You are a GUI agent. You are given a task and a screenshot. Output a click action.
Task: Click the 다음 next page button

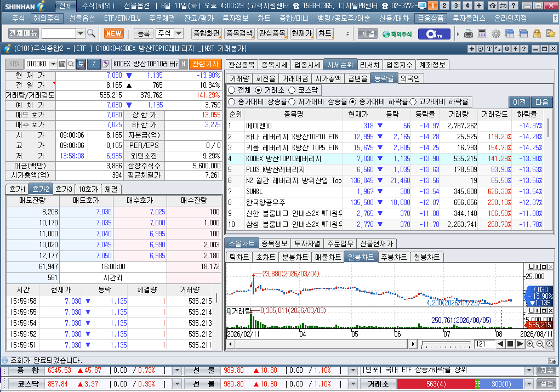pyautogui.click(x=541, y=102)
